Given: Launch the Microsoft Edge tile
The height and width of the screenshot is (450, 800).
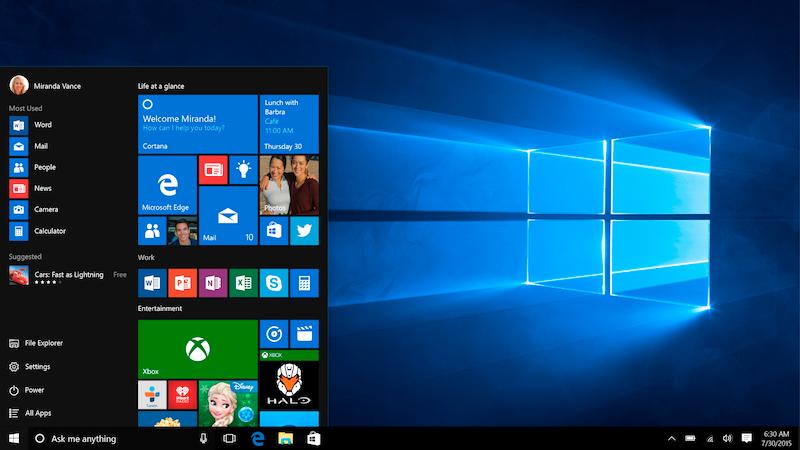Looking at the screenshot, I should [x=167, y=185].
